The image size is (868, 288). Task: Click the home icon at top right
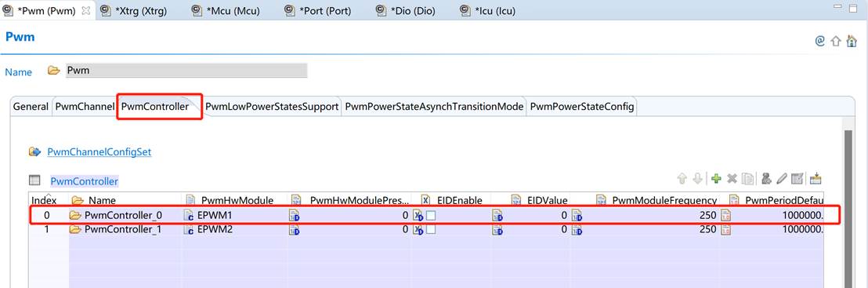[x=852, y=41]
